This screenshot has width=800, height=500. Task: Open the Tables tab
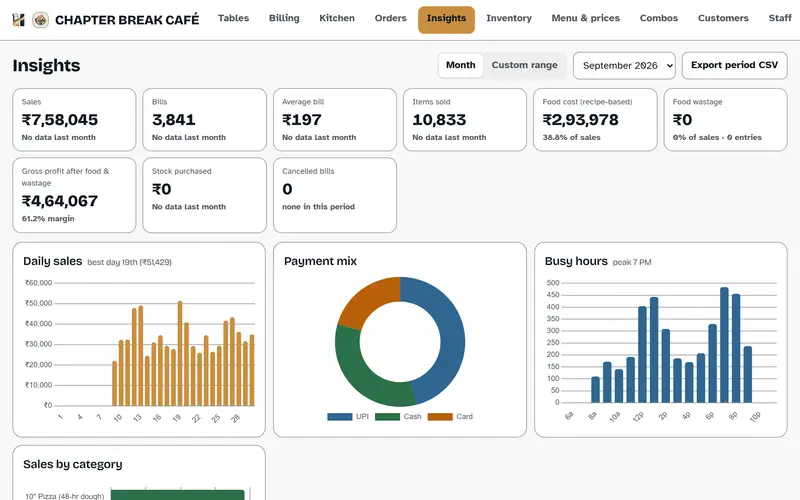[x=233, y=18]
